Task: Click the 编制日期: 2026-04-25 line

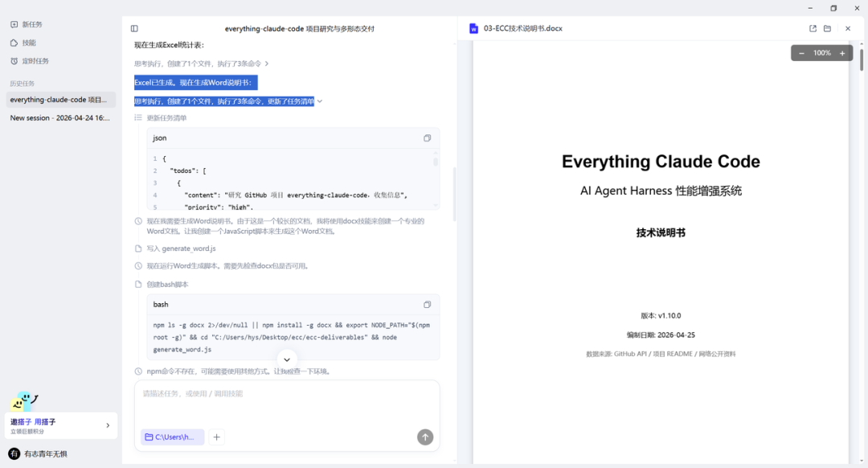Action: [x=661, y=335]
